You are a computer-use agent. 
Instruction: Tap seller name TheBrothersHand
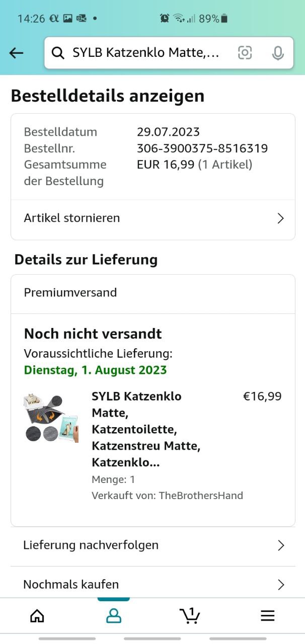click(201, 496)
